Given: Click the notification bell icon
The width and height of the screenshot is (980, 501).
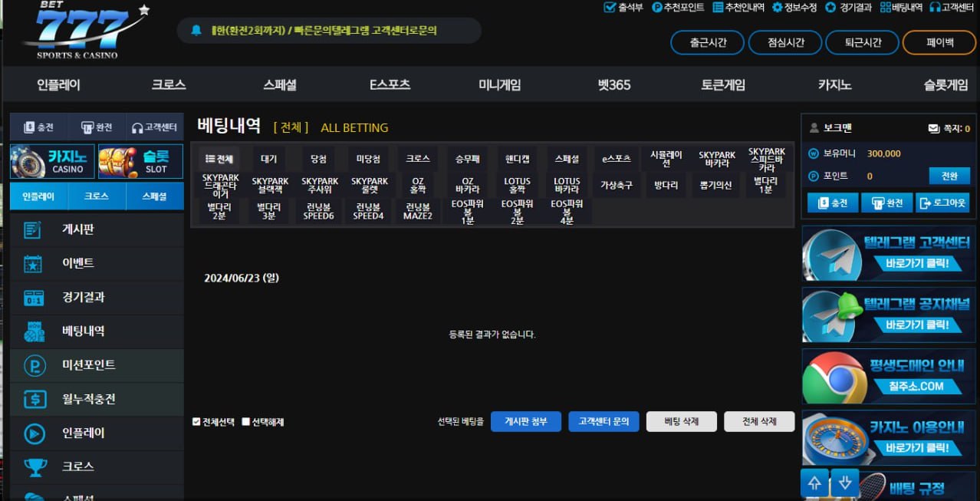Looking at the screenshot, I should 196,31.
